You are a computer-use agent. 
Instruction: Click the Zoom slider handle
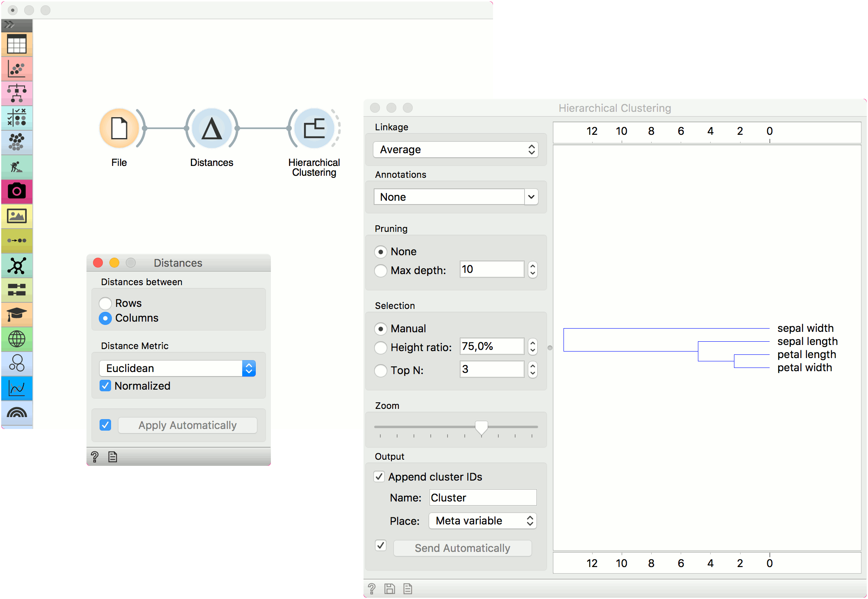pos(481,427)
